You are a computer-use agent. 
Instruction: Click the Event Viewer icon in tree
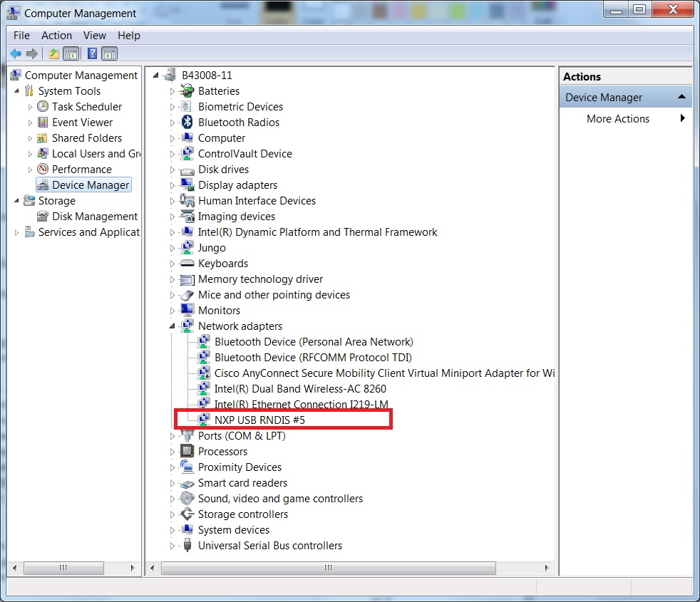43,123
